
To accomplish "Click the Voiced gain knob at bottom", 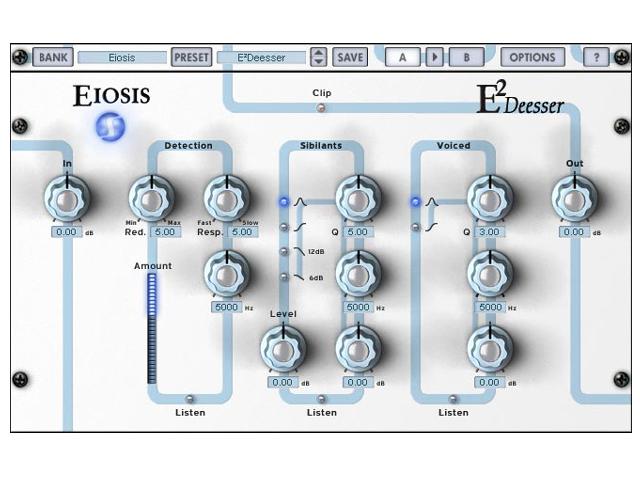I will click(x=490, y=349).
